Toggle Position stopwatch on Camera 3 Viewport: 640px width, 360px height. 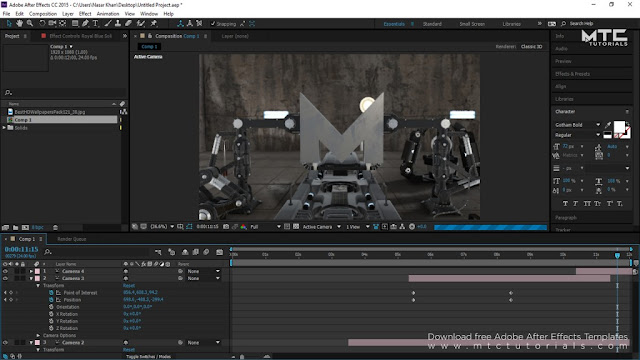[x=51, y=300]
